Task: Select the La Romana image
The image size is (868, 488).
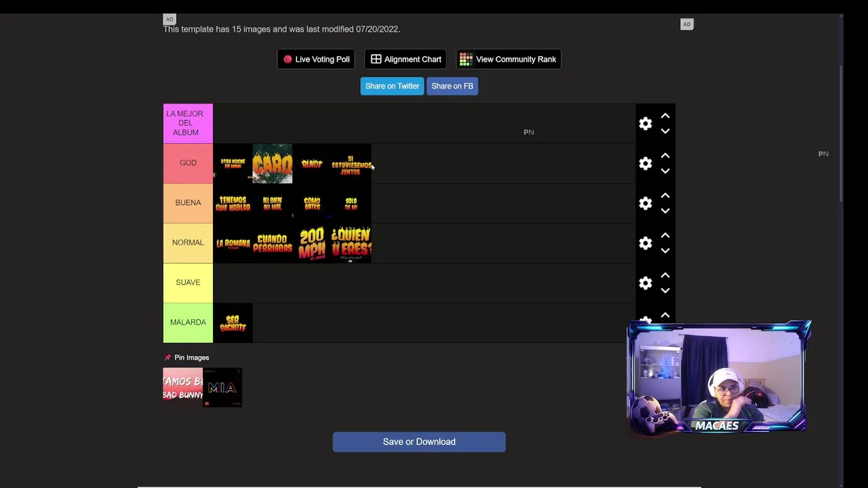Action: [233, 243]
